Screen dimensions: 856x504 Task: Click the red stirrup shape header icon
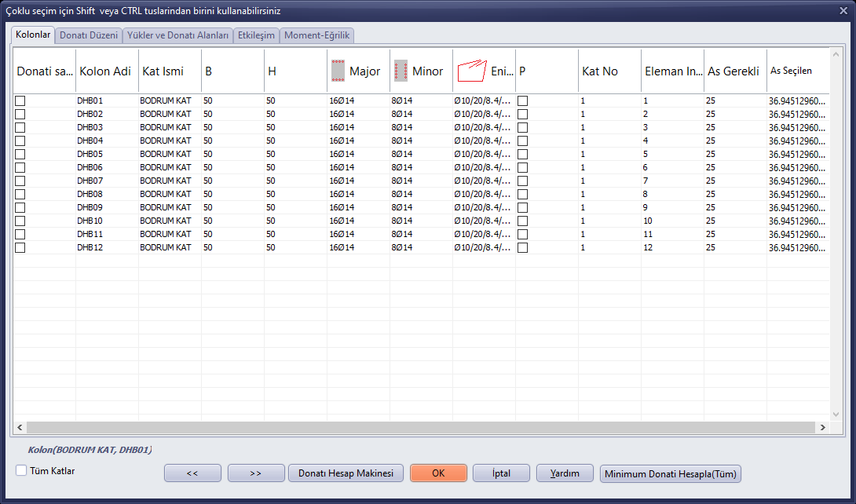click(472, 71)
